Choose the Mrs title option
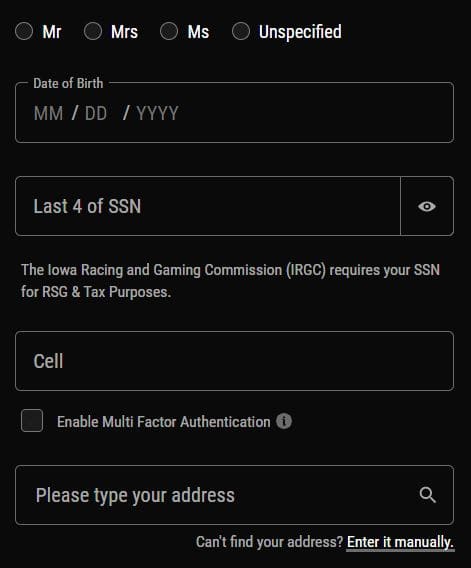Screen dimensions: 471x568 click(x=93, y=31)
